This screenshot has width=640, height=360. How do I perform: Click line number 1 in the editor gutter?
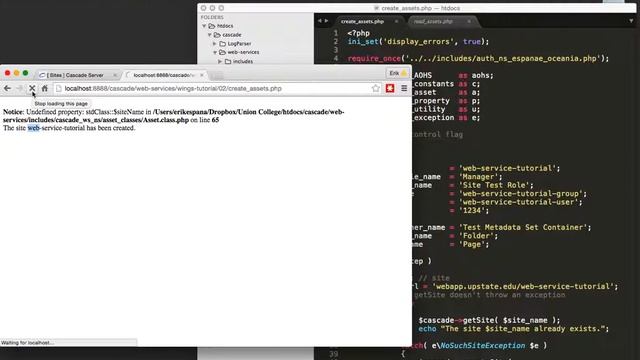coord(336,33)
